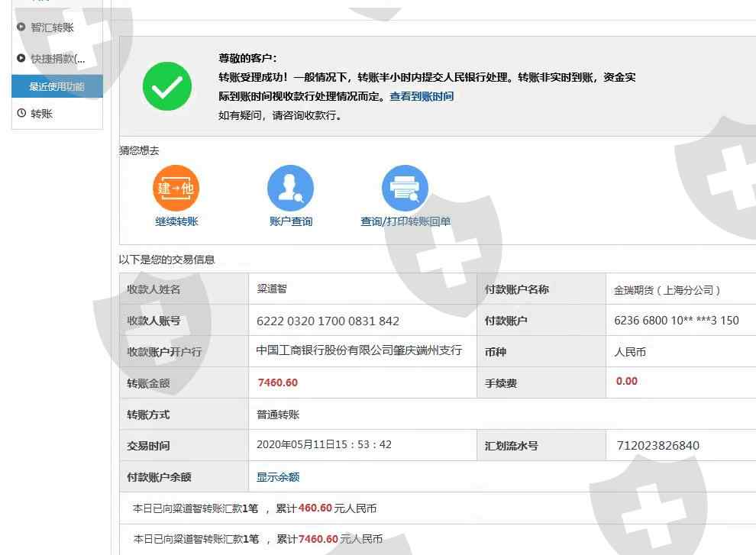Click the 账户查询 link text
756x555 pixels.
[x=291, y=221]
